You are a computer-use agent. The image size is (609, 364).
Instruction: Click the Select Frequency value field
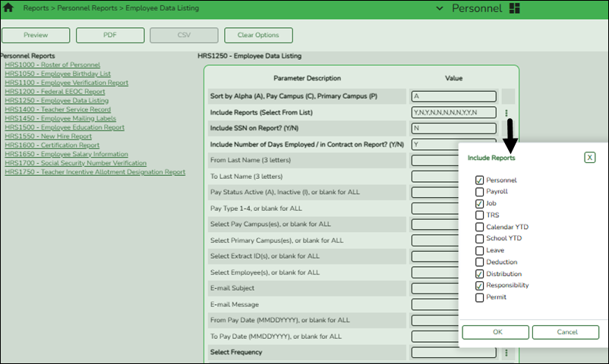453,353
